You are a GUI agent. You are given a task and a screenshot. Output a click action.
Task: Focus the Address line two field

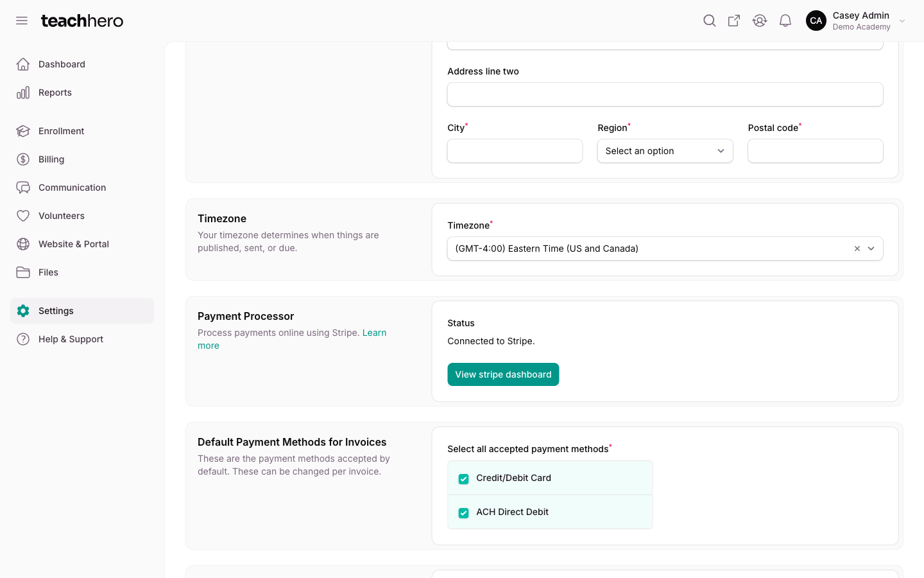(x=665, y=94)
